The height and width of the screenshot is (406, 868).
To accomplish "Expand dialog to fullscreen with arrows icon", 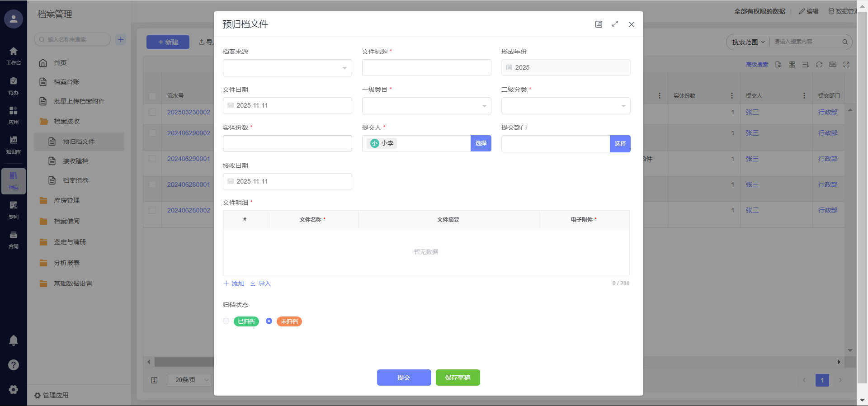I will [615, 24].
